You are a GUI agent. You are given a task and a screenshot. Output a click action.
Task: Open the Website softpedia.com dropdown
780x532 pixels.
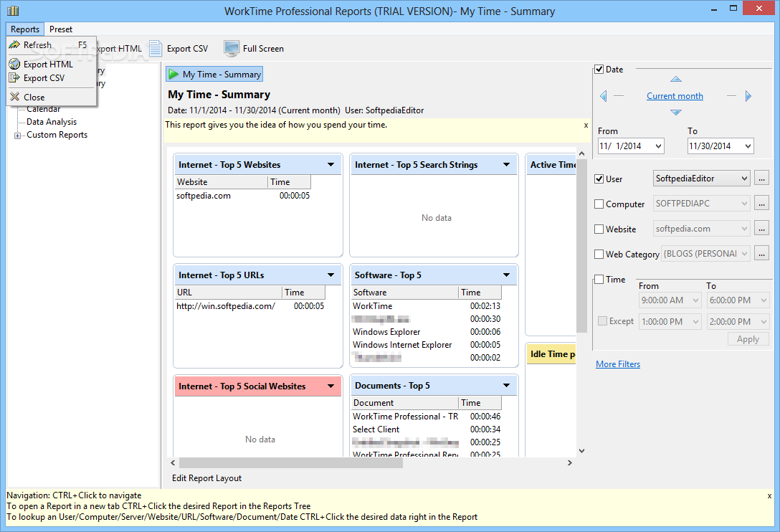pos(744,229)
